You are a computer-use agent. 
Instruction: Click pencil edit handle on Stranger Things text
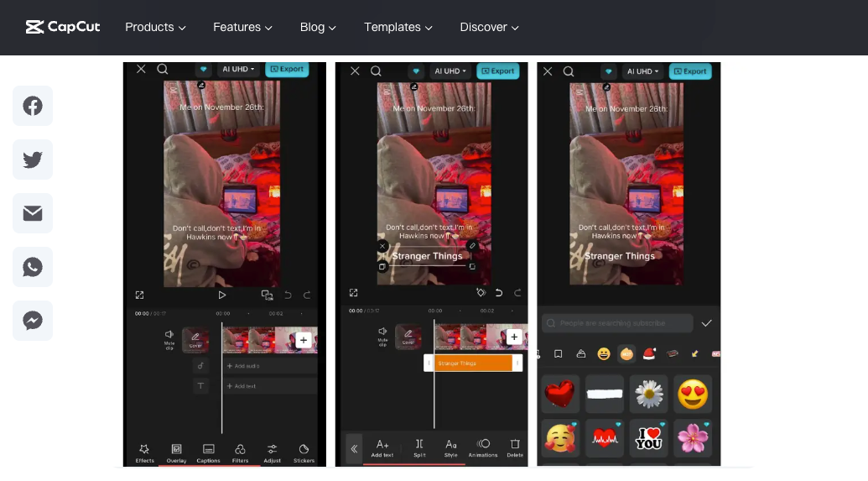pos(472,245)
